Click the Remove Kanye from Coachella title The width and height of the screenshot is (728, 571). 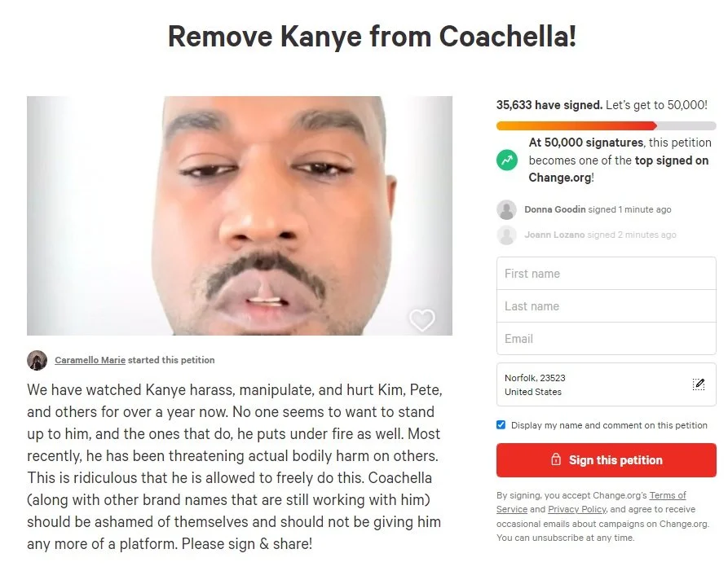point(373,36)
